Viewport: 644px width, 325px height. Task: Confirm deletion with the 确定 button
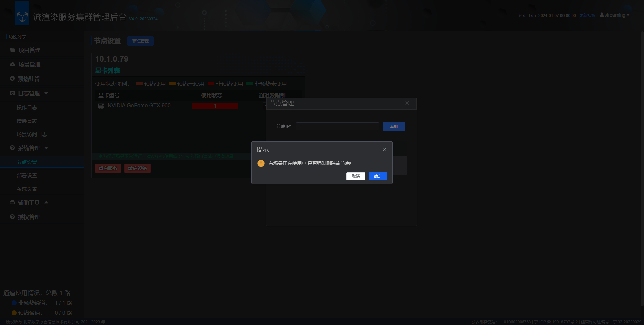378,176
